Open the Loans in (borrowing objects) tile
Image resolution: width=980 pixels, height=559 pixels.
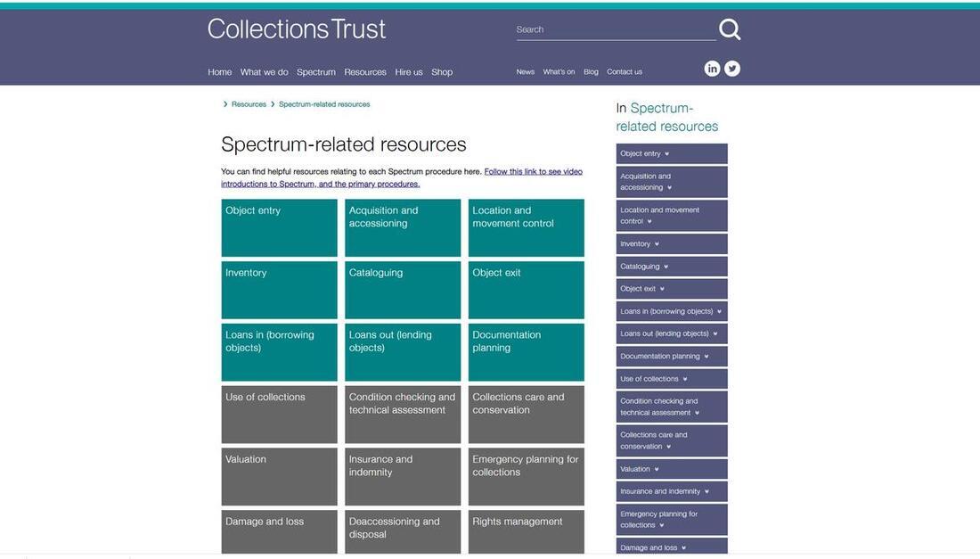pos(280,352)
